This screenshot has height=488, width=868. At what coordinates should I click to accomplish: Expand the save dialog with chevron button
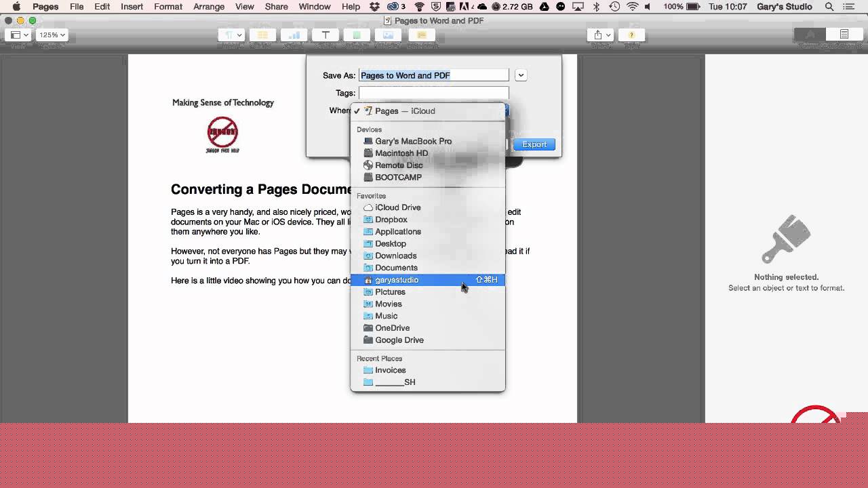tap(521, 75)
